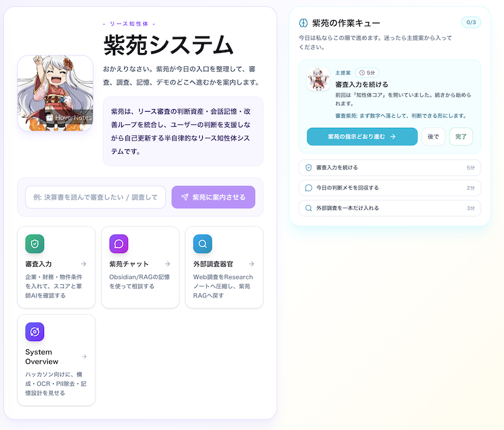Open the 審査入力を続ける queue row
This screenshot has height=430, width=504.
389,168
